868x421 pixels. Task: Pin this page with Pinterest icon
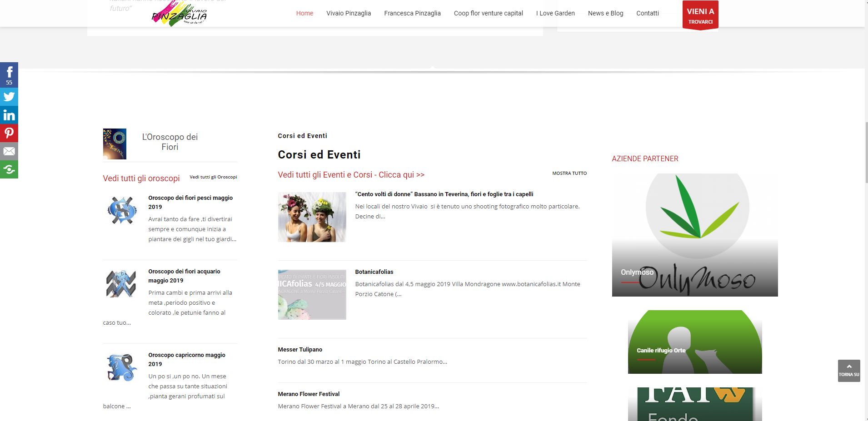click(9, 133)
